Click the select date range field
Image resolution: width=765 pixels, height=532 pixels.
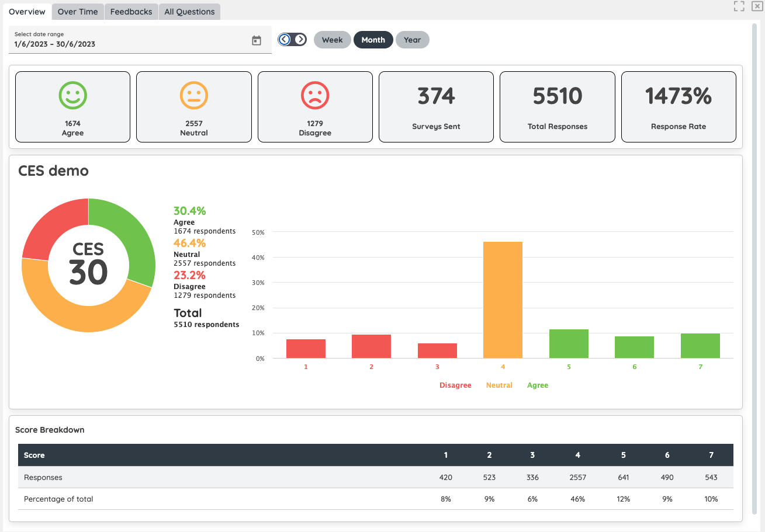(x=129, y=40)
